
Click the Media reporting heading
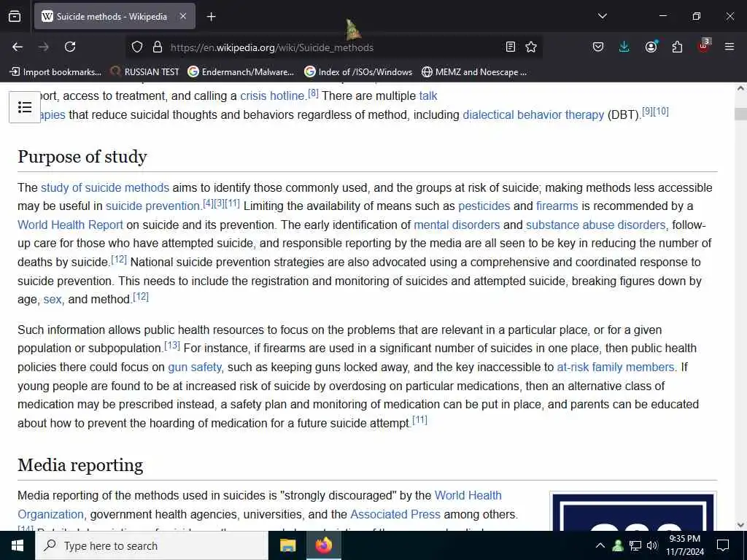[80, 465]
